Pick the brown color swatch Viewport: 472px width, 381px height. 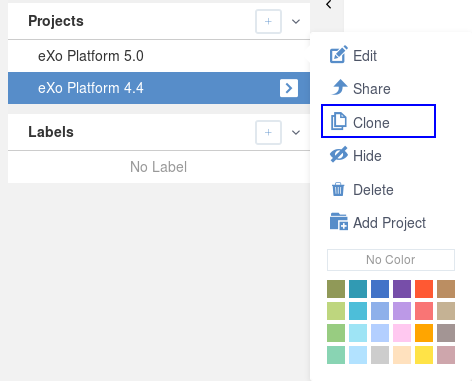[x=446, y=289]
